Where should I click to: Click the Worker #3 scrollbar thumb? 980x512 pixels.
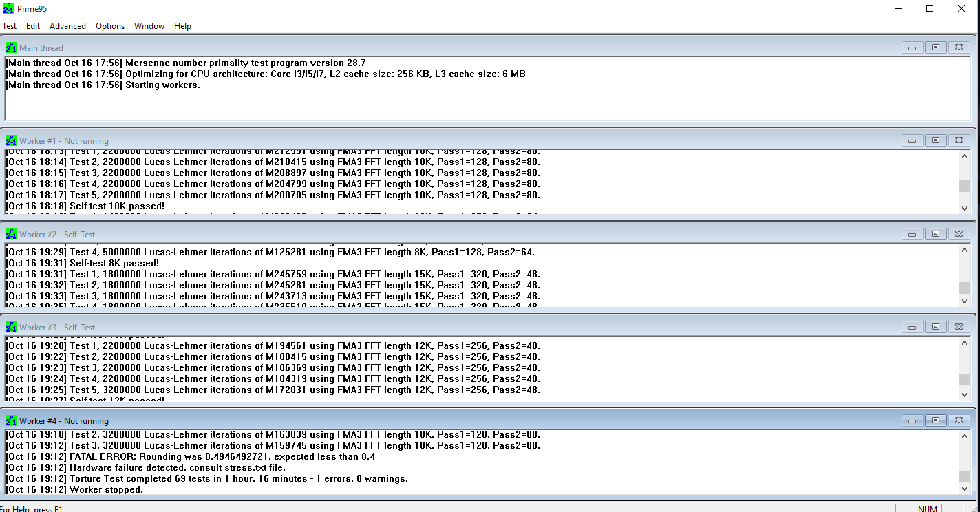point(964,380)
